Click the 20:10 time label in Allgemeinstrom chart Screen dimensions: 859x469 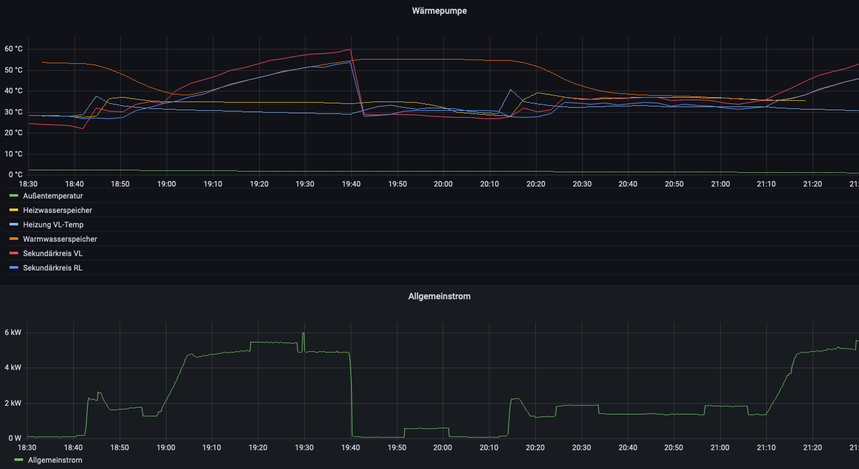[489, 448]
